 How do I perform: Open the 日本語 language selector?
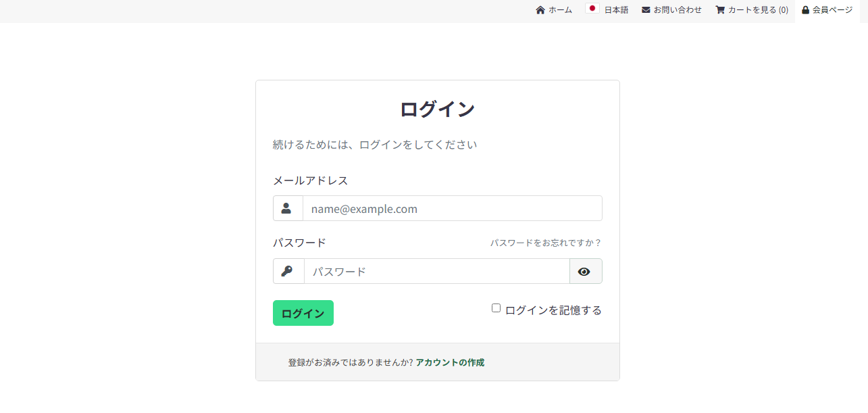pyautogui.click(x=616, y=10)
